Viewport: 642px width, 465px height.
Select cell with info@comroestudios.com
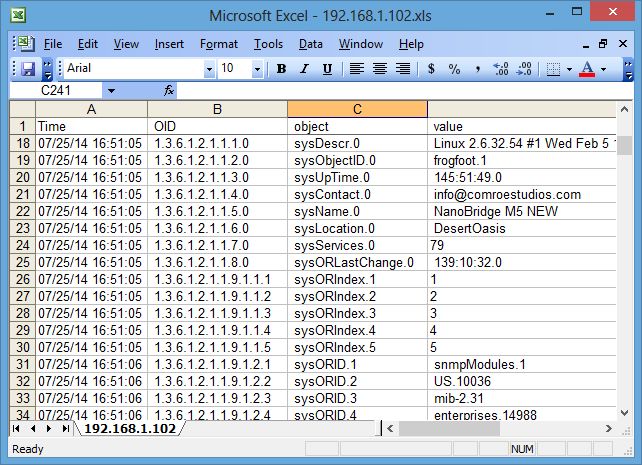522,194
